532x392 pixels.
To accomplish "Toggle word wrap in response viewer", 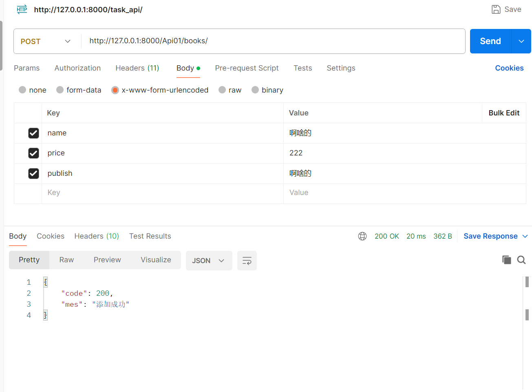I will [247, 261].
